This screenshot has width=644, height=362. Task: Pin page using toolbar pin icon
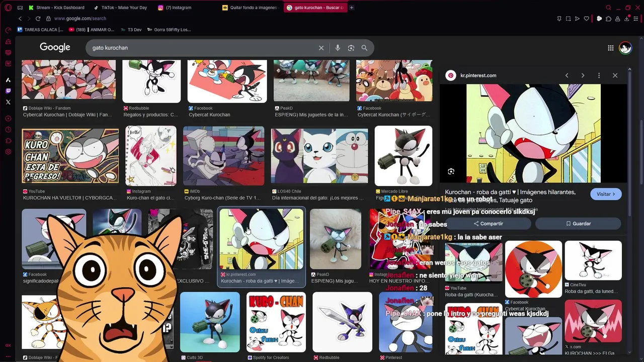[559, 19]
